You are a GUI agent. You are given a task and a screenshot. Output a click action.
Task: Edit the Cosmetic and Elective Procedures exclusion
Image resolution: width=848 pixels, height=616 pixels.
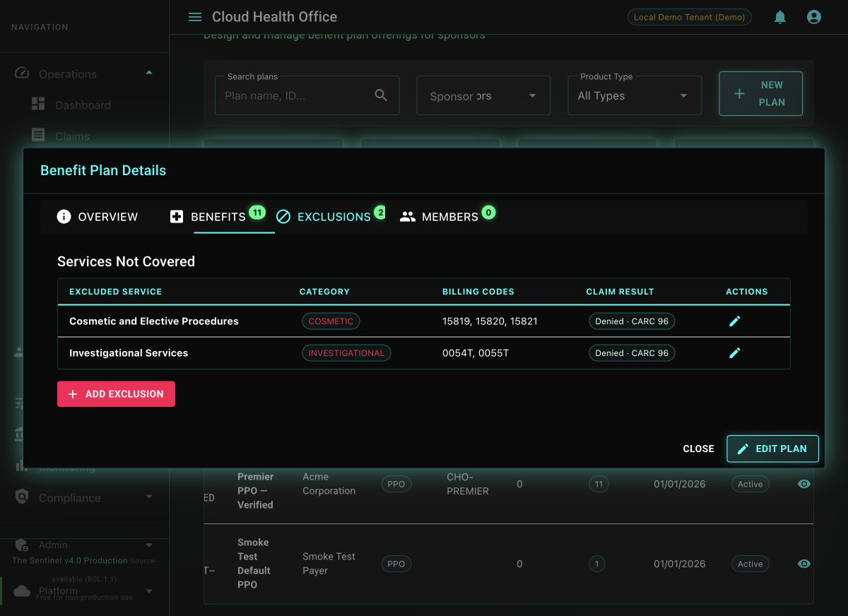click(735, 321)
